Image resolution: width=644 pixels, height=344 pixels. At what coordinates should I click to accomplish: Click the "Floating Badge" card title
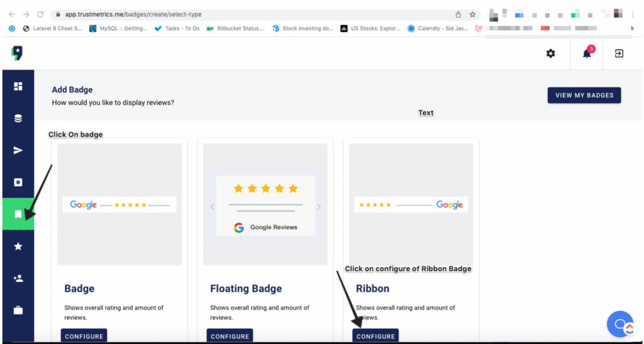(246, 289)
